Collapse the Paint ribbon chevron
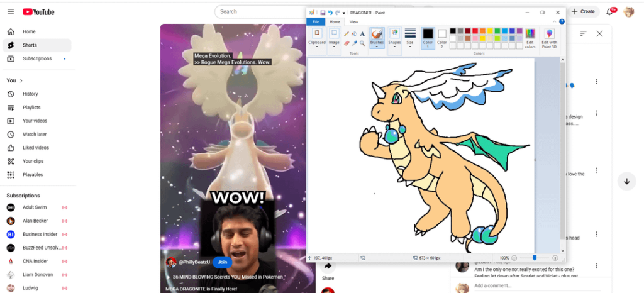Viewport: 644px width, 293px height. [555, 22]
